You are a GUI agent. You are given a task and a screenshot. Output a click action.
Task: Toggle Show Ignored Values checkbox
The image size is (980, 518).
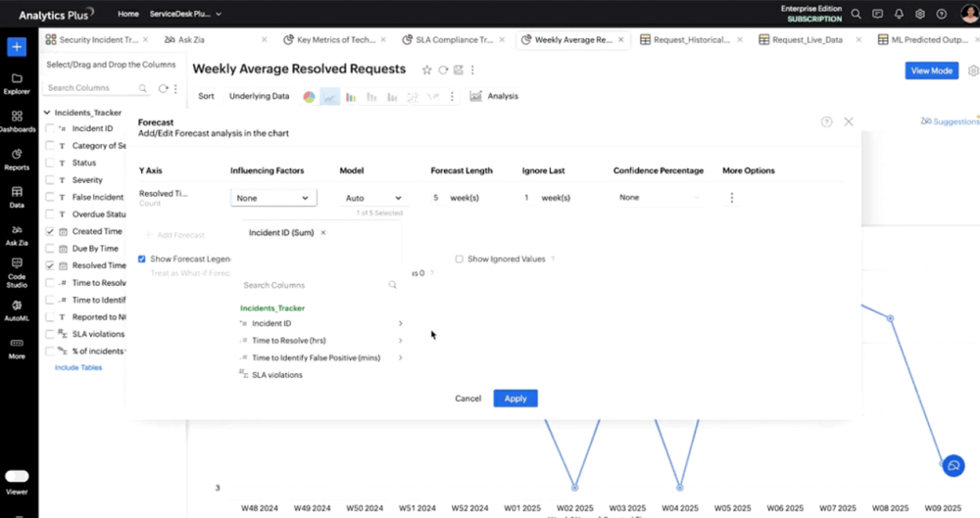pyautogui.click(x=460, y=259)
